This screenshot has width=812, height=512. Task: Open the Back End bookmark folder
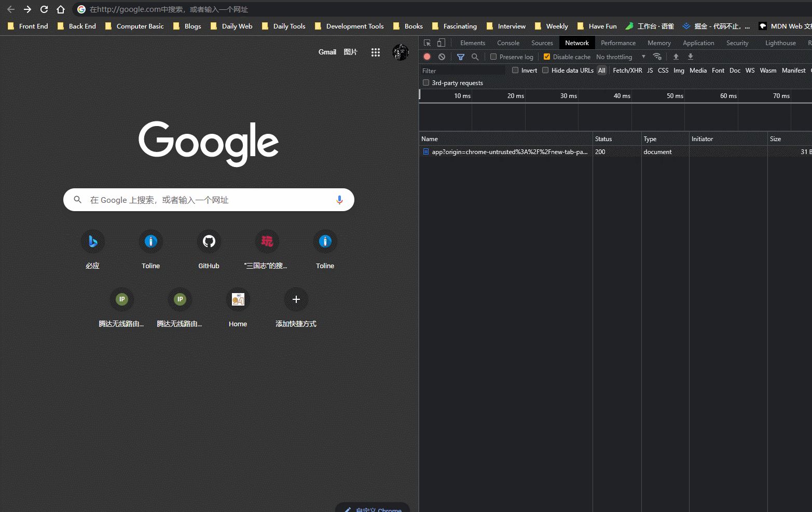coord(77,26)
